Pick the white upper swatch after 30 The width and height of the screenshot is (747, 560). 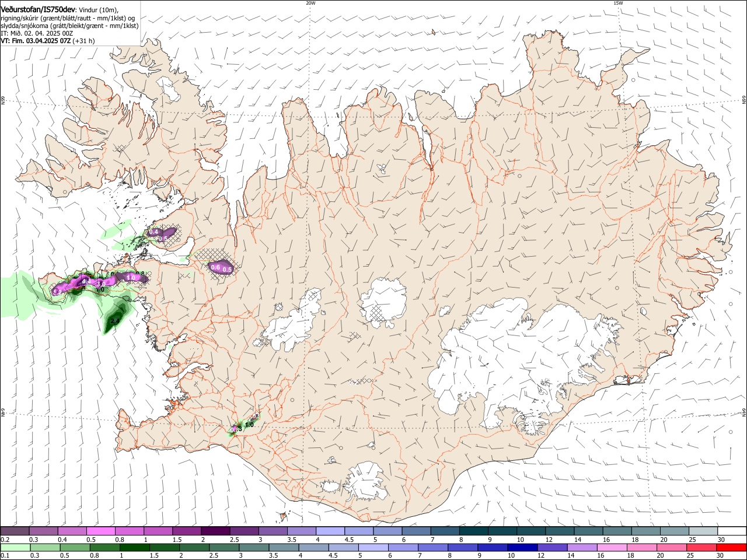(732, 531)
